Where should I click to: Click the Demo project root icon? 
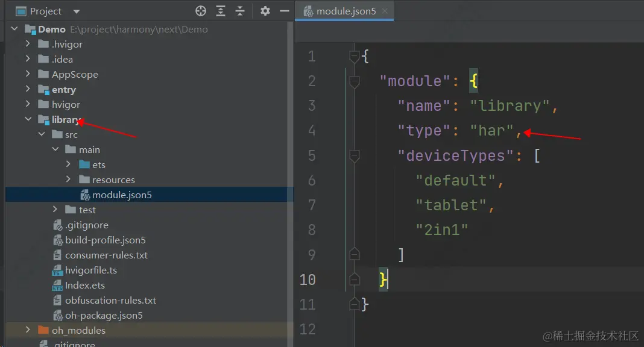click(x=30, y=29)
